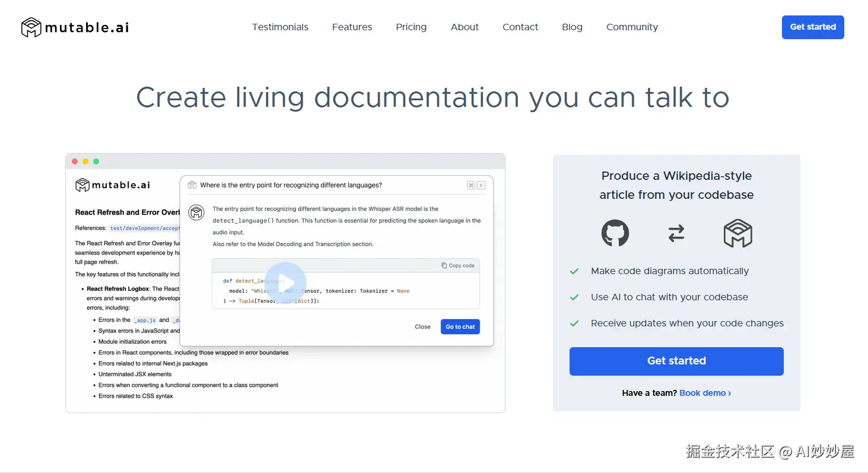This screenshot has height=473, width=868.
Task: Click 'Module initialization errors' bullet
Action: (132, 342)
